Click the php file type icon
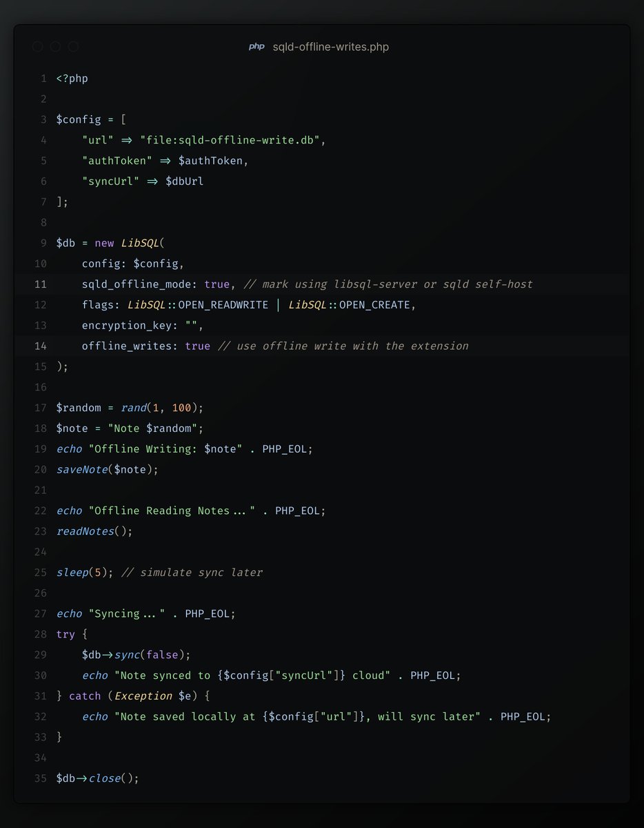 click(x=256, y=47)
